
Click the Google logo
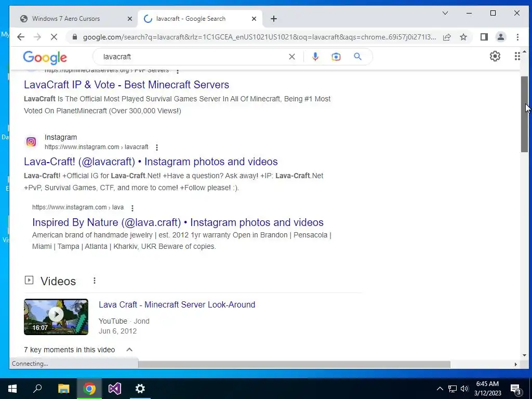[45, 58]
